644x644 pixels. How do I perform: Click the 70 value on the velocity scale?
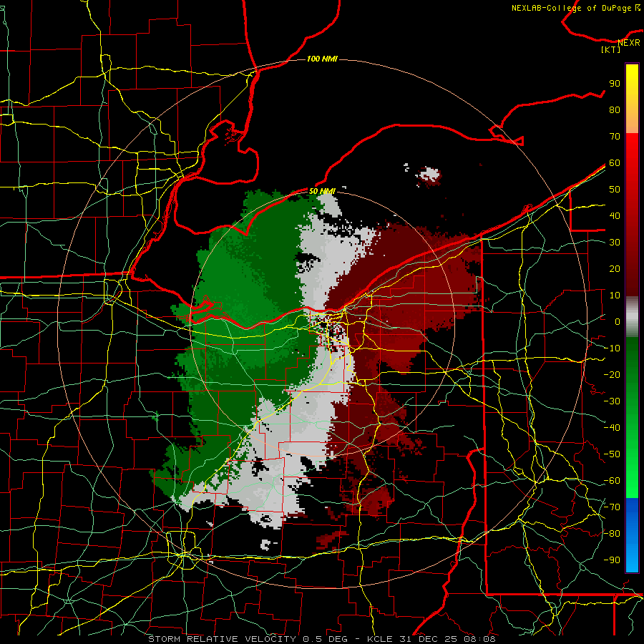615,137
